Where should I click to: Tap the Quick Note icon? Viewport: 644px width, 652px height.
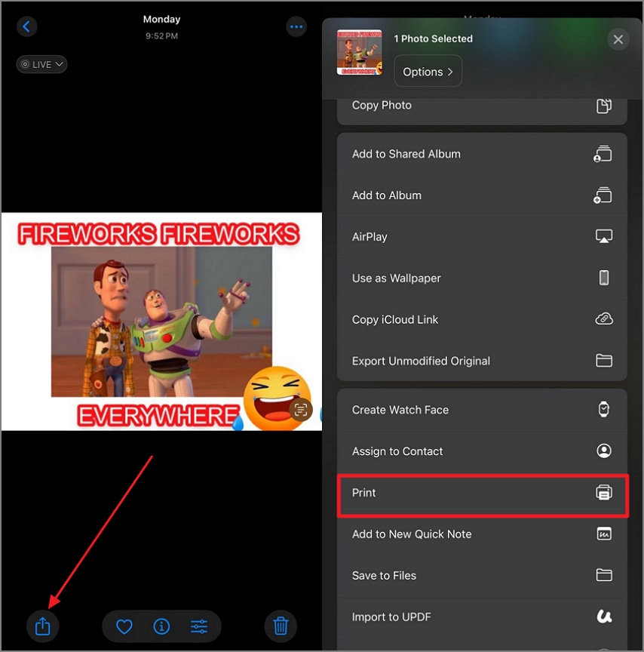coord(604,534)
